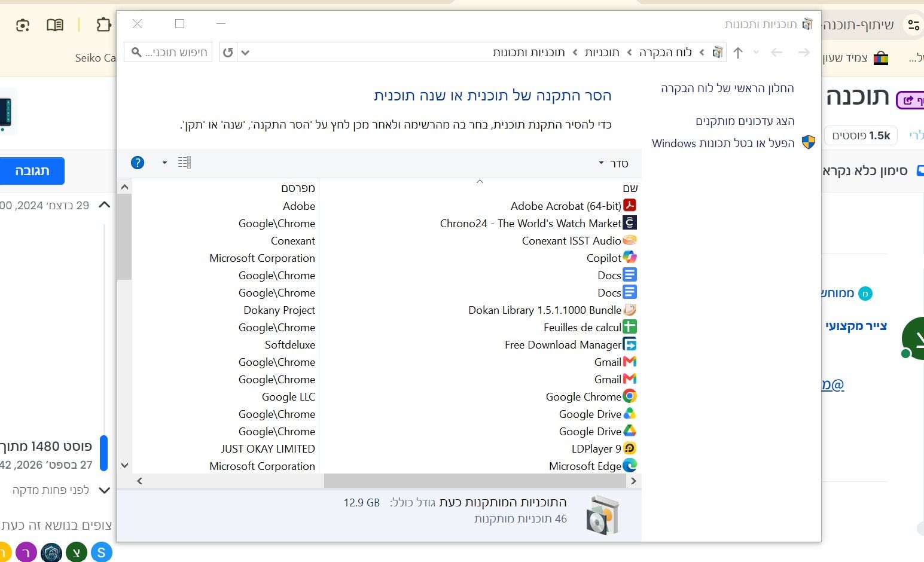The image size is (924, 562).
Task: Open Chrome's extensions puzzle icon
Action: pyautogui.click(x=104, y=25)
